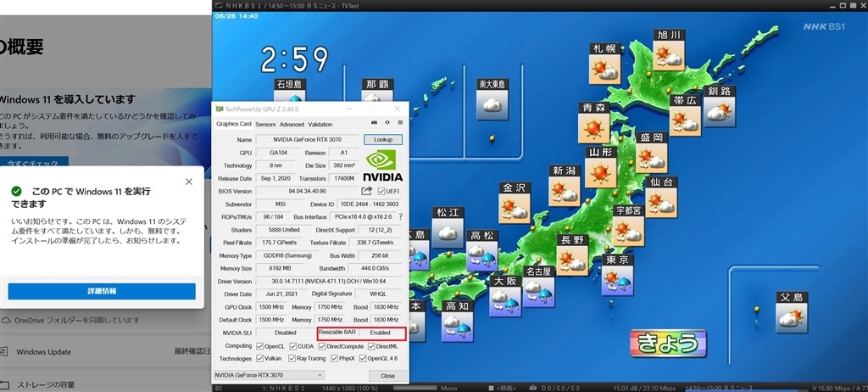This screenshot has width=868, height=392.
Task: Open the GPU-Z hamburger menu icon
Action: pyautogui.click(x=400, y=124)
